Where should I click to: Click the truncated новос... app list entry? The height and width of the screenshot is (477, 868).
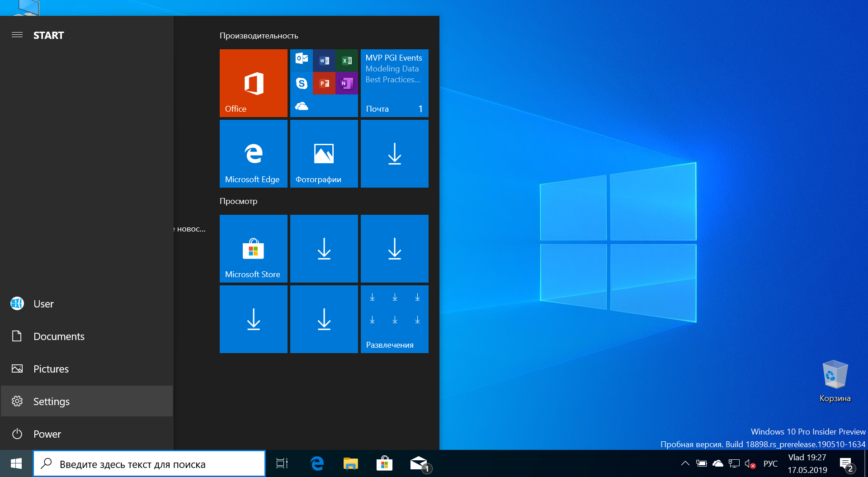tap(189, 229)
